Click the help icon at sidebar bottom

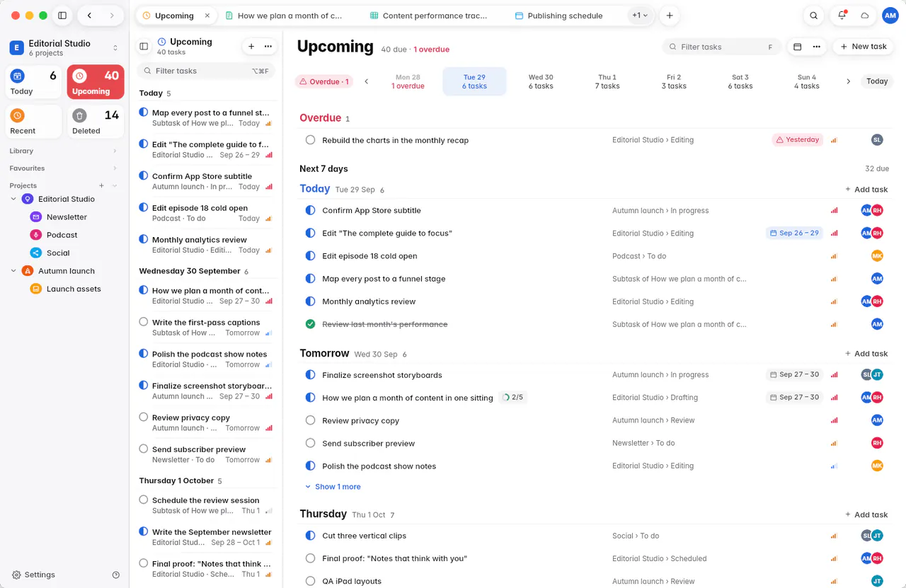[116, 575]
